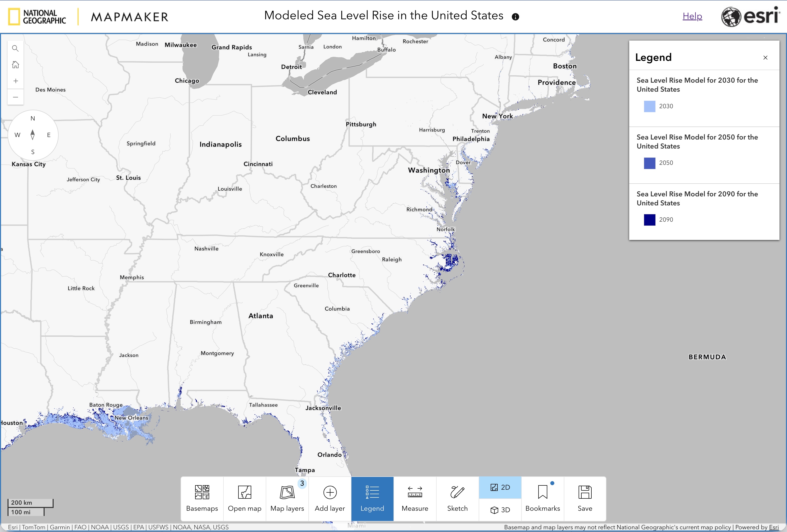Click the New Orleans label on map
This screenshot has width=787, height=532.
point(132,418)
